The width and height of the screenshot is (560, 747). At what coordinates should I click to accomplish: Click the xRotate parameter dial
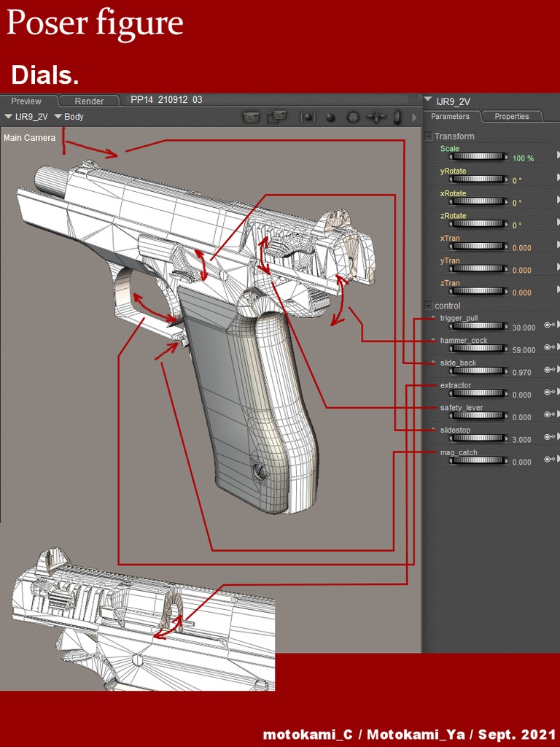pyautogui.click(x=478, y=201)
